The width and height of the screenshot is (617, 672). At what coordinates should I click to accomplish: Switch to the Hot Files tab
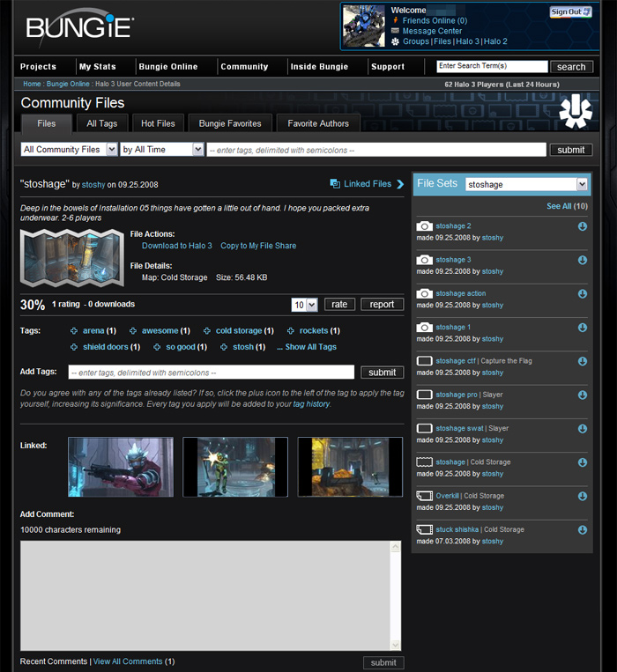pos(159,123)
